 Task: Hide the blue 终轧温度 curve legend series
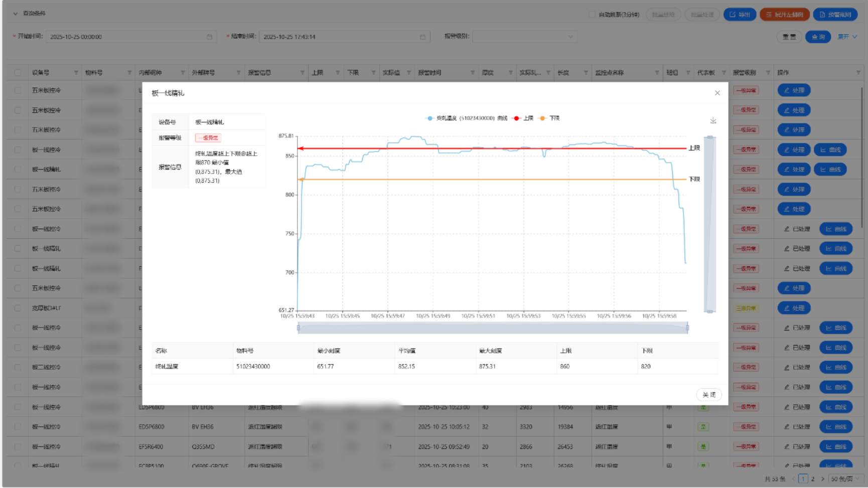point(430,118)
